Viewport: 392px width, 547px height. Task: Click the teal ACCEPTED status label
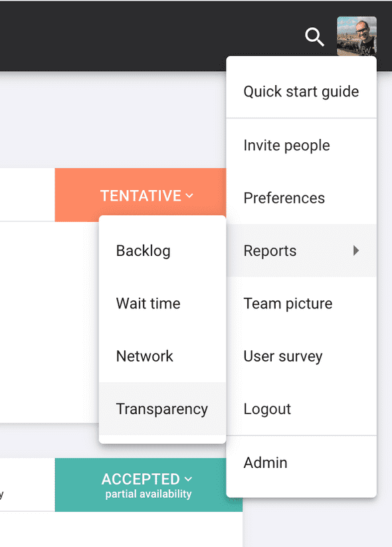[x=141, y=479]
